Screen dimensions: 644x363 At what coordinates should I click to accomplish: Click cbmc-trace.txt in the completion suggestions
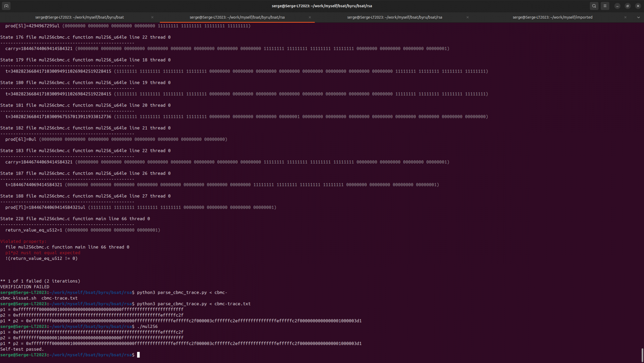59,298
